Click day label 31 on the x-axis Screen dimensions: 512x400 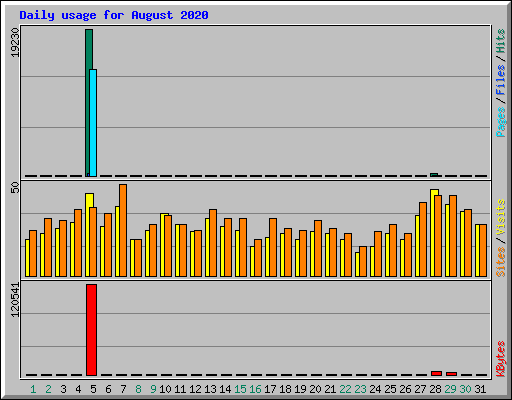[x=480, y=389]
